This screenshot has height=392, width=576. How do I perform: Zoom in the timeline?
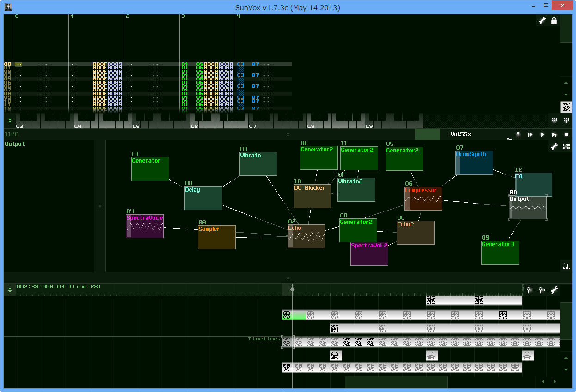click(x=542, y=290)
